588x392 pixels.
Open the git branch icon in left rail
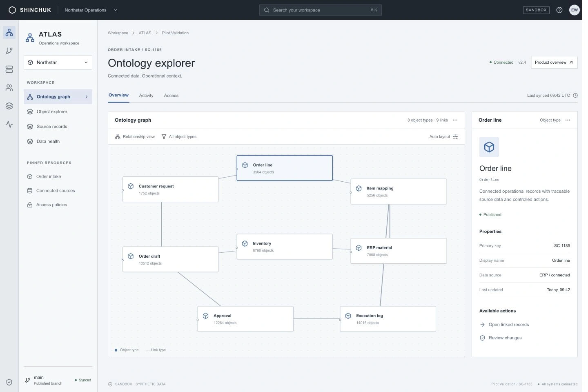click(9, 51)
